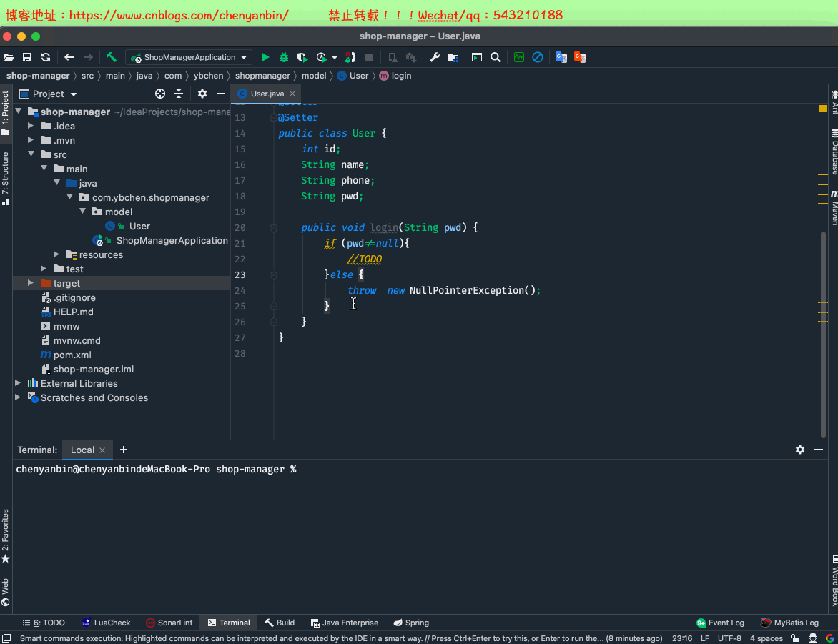Screen dimensions: 838x644
Task: Run with coverage shield icon
Action: tap(302, 57)
